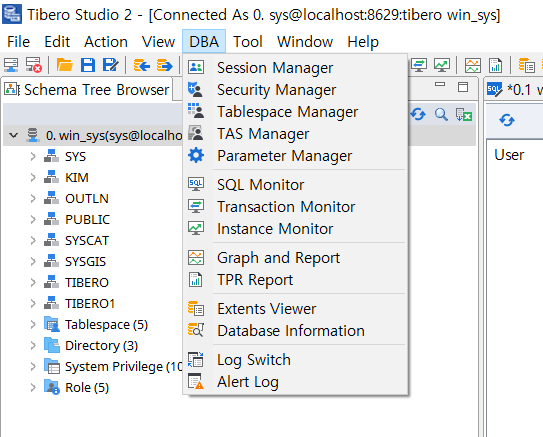Click the Excel export icon in Schema Tree Browser
The image size is (543, 437).
464,114
